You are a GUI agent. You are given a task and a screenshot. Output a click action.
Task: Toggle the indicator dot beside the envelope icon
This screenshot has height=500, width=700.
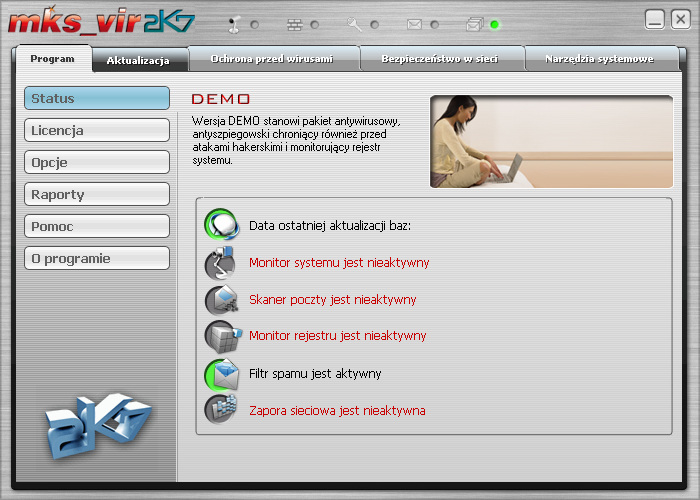click(434, 25)
